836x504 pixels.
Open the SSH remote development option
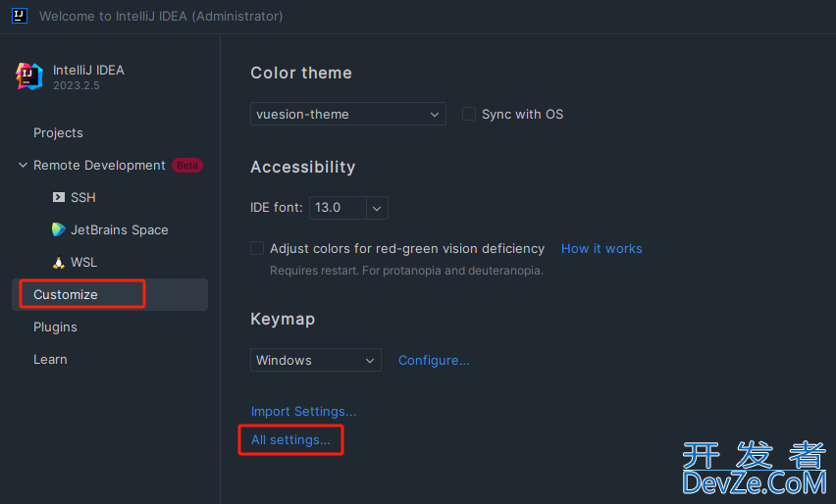click(83, 197)
